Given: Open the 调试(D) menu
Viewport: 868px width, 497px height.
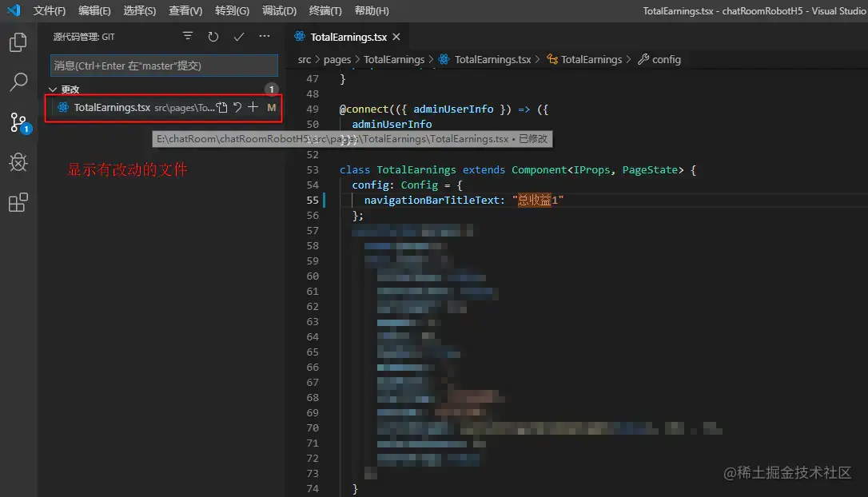Looking at the screenshot, I should (279, 10).
